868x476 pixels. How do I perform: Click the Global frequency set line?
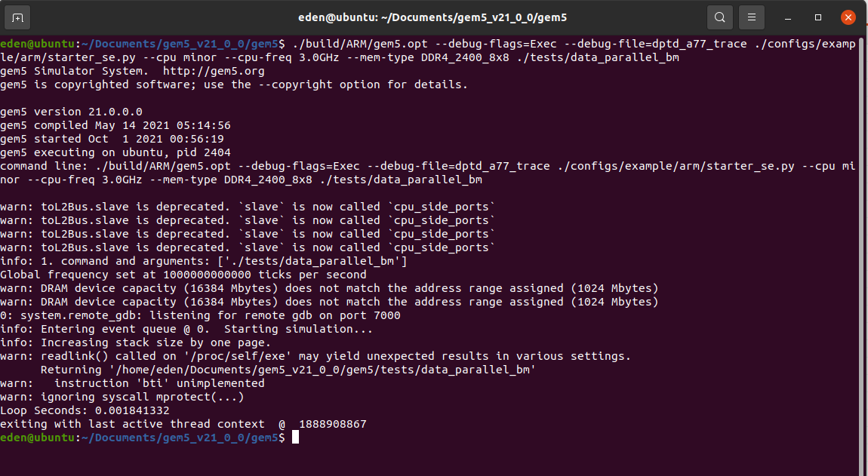click(x=183, y=275)
